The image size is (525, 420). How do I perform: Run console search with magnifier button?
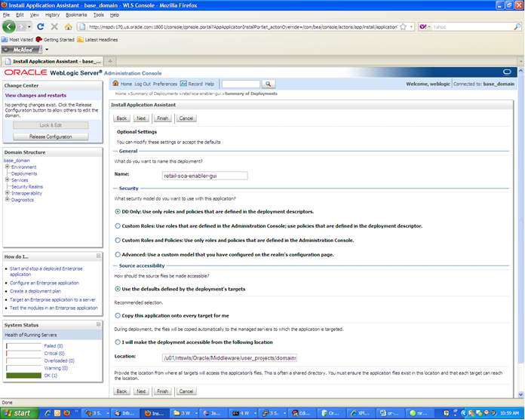click(x=269, y=84)
